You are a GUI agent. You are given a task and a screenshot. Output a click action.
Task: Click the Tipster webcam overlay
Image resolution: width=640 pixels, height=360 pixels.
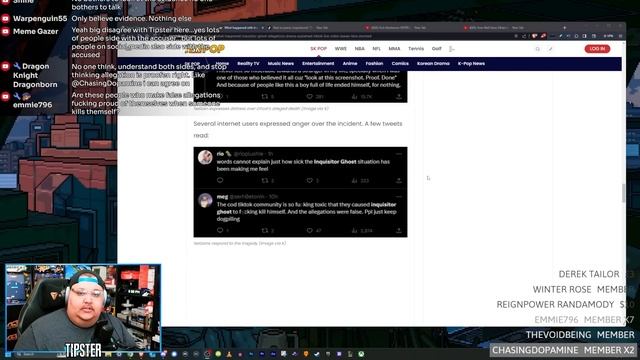[x=83, y=308]
